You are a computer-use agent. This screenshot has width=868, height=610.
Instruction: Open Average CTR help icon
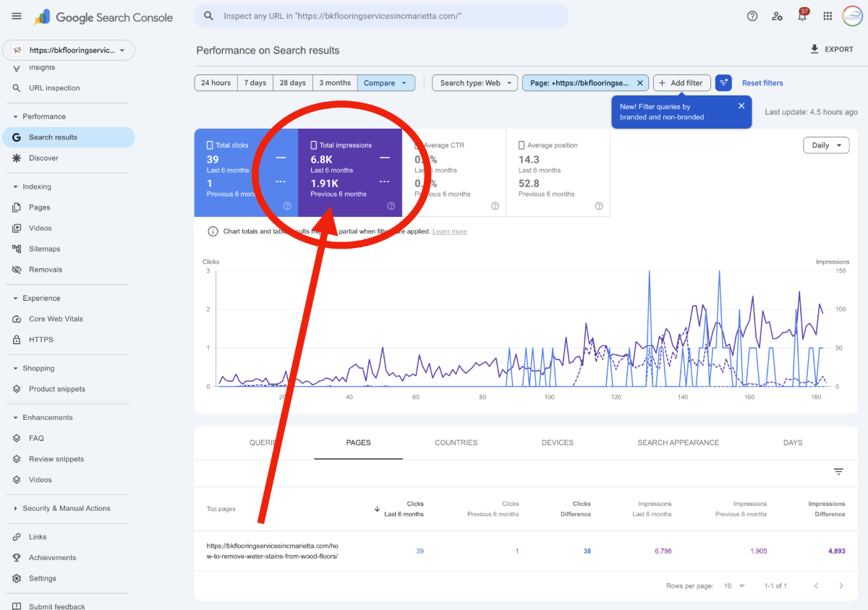pos(495,206)
